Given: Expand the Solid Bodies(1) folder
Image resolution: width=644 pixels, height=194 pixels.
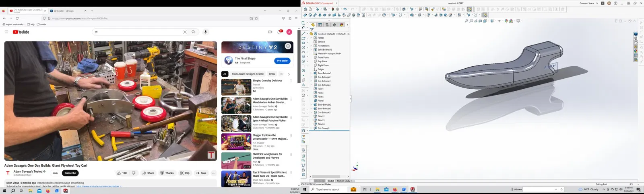Looking at the screenshot, I should [311, 50].
